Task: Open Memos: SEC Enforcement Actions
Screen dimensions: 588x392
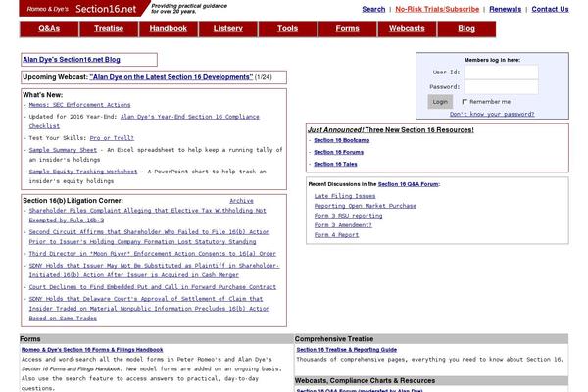Action: (80, 105)
